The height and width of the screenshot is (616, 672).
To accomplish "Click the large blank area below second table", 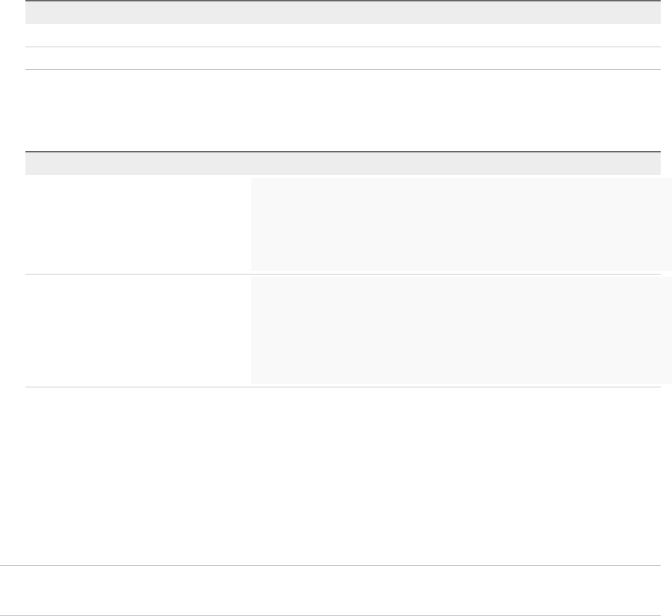I will pos(343,476).
